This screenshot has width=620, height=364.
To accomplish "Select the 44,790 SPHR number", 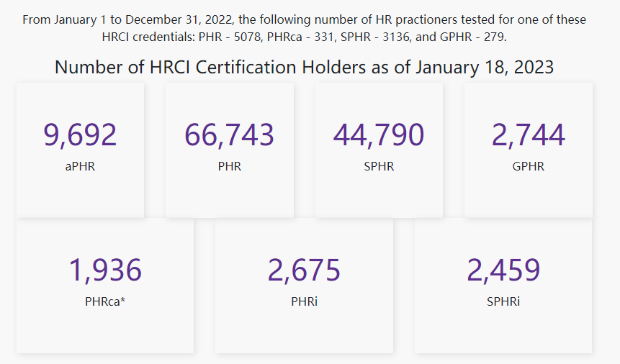I will 379,135.
